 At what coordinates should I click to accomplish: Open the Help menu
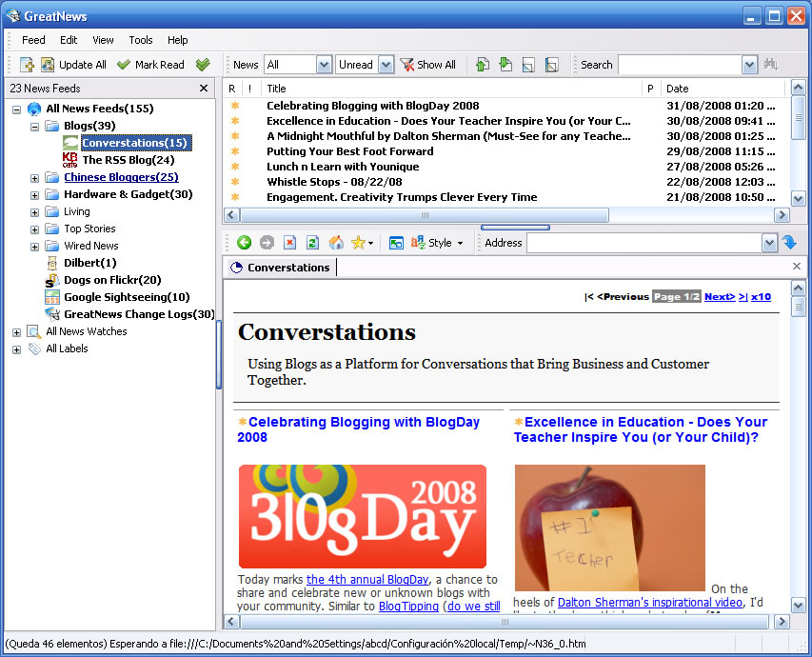[177, 40]
